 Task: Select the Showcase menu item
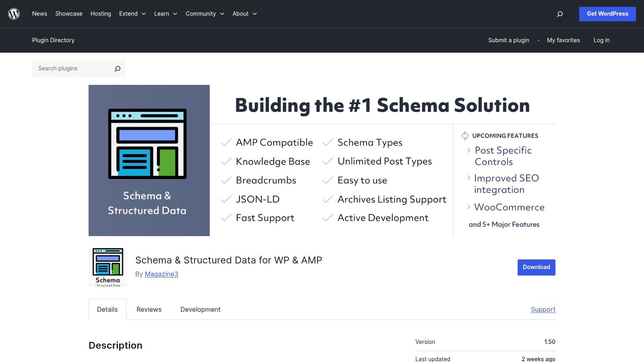(x=68, y=14)
